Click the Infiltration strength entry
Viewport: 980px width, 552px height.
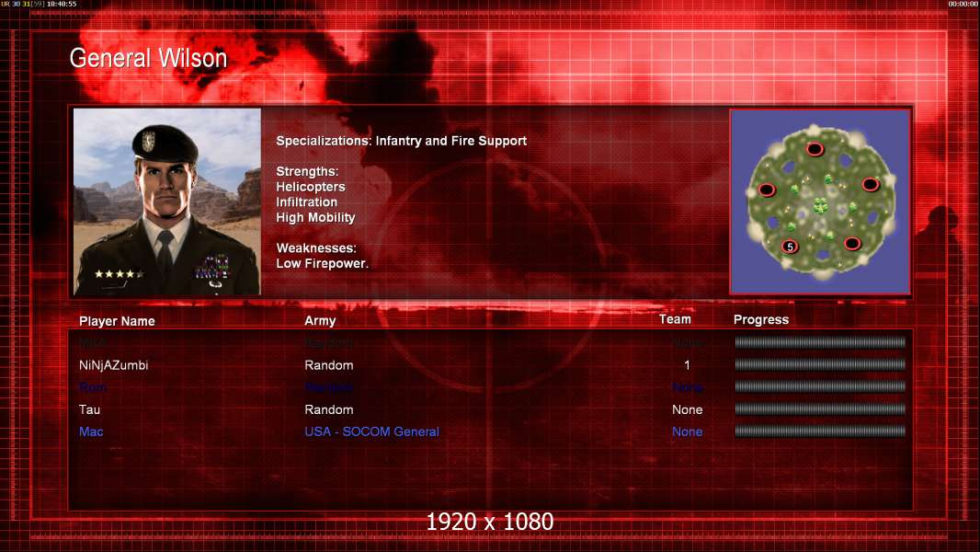tap(306, 201)
